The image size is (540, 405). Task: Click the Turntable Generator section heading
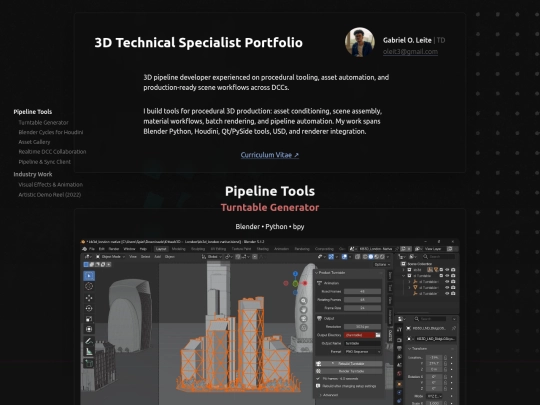pyautogui.click(x=270, y=208)
